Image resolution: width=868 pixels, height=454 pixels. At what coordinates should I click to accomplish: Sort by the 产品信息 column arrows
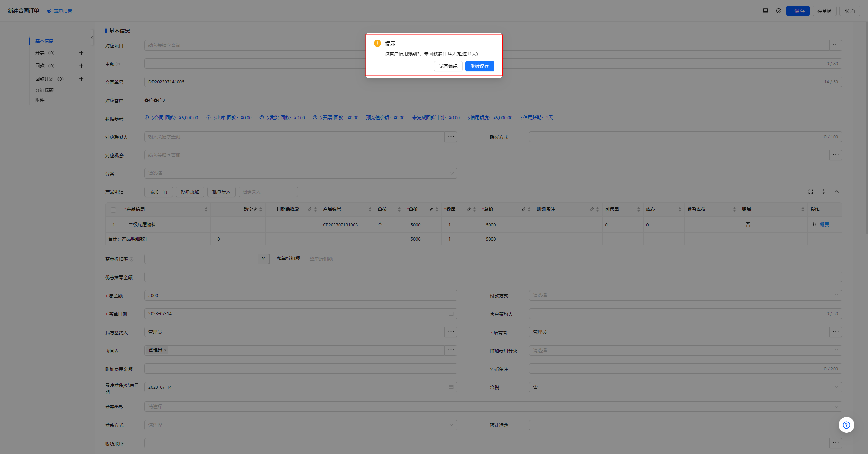(206, 210)
